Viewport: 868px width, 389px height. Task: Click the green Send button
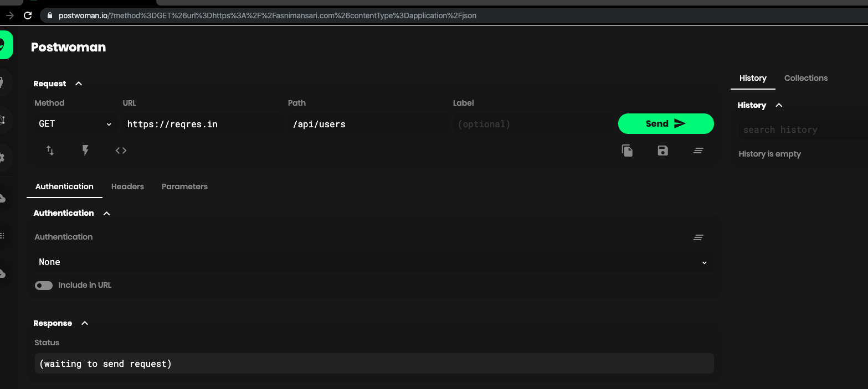[666, 124]
